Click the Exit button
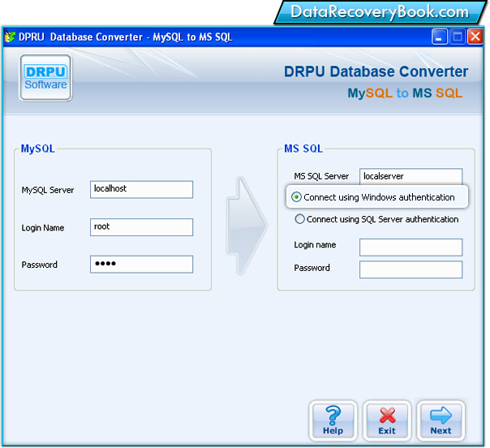Viewport: 490px width, 448px height. click(x=387, y=420)
